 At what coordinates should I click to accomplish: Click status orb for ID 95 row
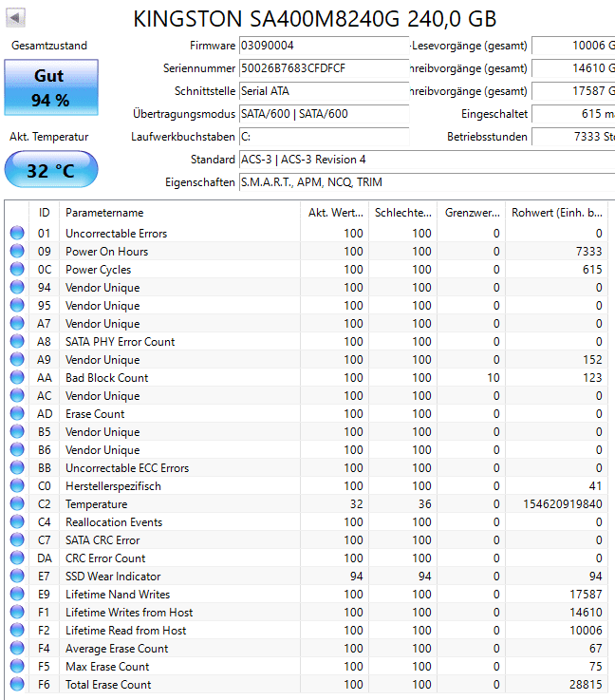(x=17, y=305)
